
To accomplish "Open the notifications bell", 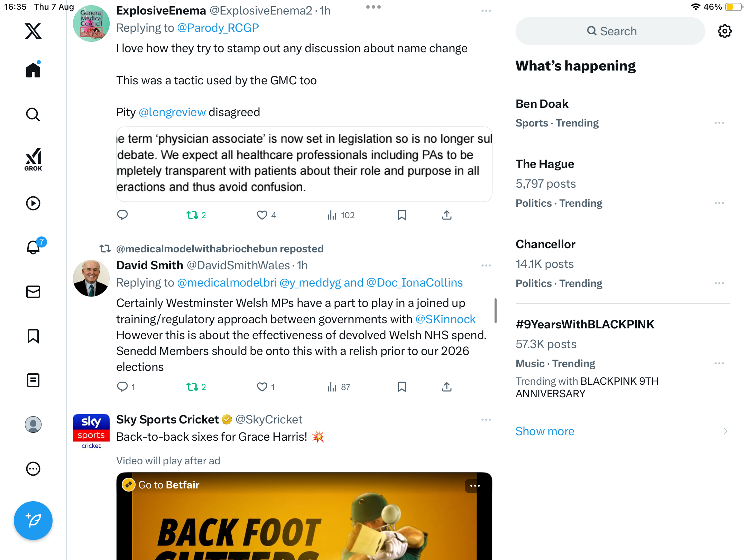I will (33, 247).
